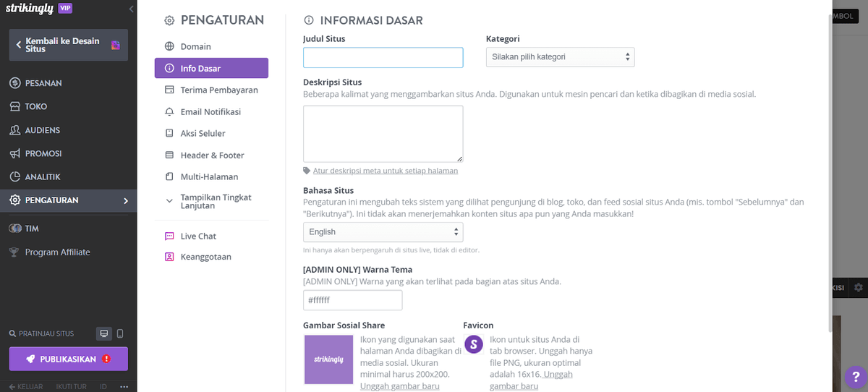
Task: Click the Ikuti Tur link
Action: pos(71,387)
